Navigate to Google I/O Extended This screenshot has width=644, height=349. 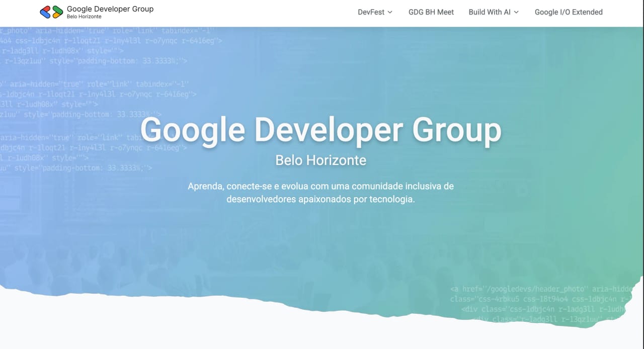click(569, 12)
